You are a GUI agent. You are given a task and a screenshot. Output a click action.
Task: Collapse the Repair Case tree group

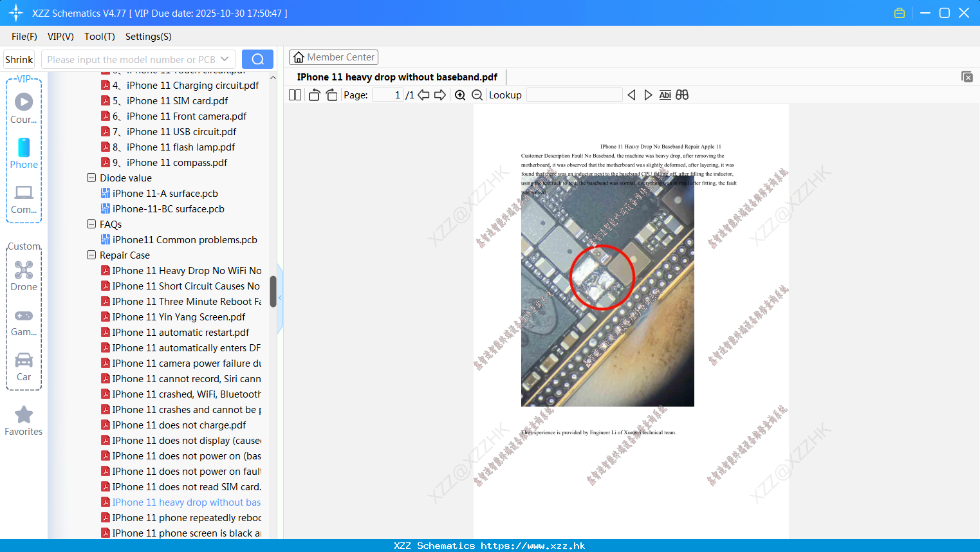pyautogui.click(x=91, y=255)
